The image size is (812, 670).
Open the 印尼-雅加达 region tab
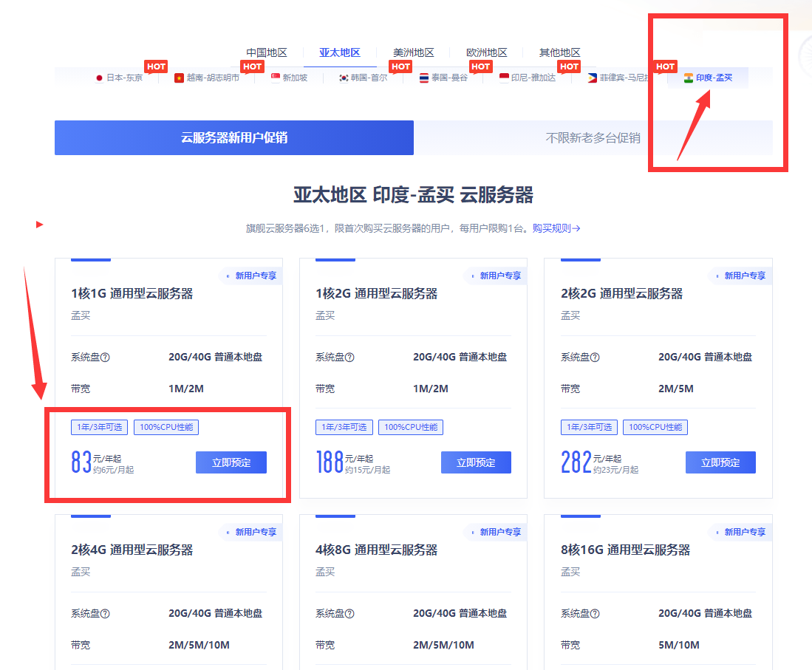(x=527, y=78)
